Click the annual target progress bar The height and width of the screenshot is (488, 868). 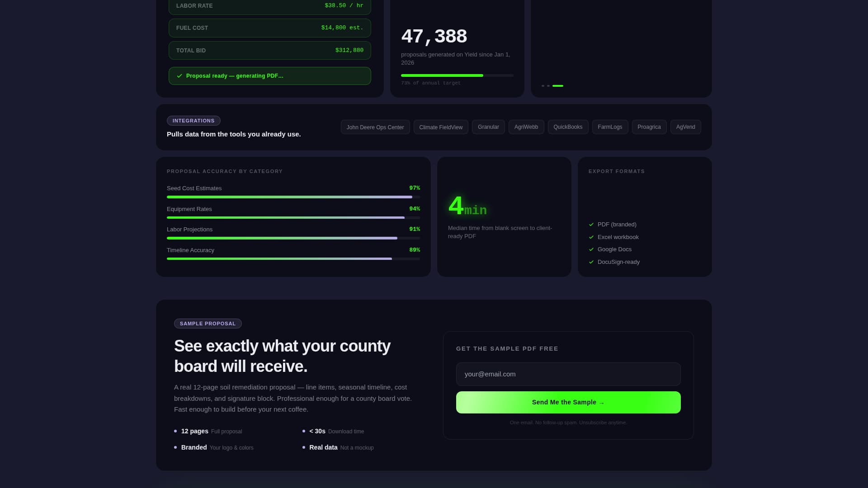tap(457, 75)
